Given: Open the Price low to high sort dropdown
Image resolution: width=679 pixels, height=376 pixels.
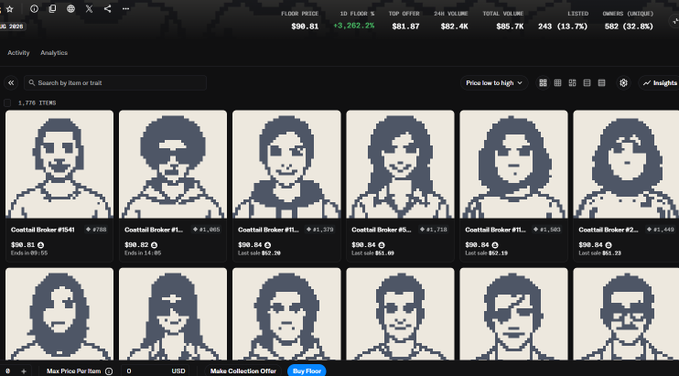Looking at the screenshot, I should tap(494, 83).
